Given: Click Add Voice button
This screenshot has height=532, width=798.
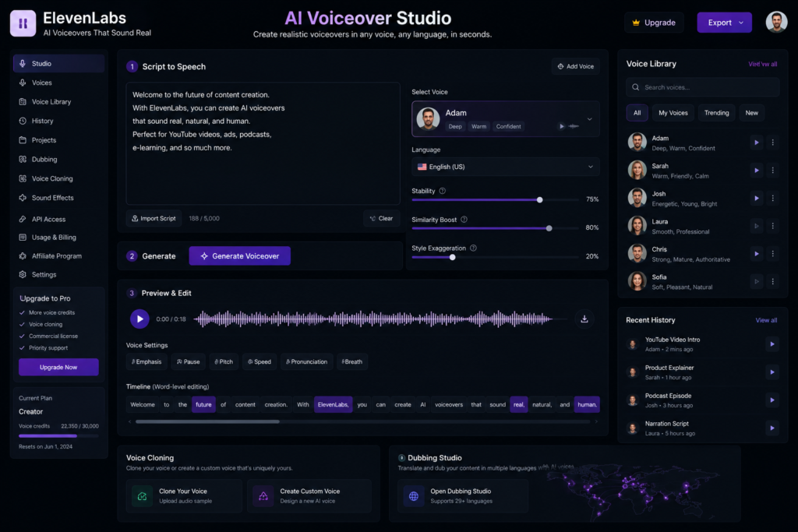Looking at the screenshot, I should tap(576, 66).
